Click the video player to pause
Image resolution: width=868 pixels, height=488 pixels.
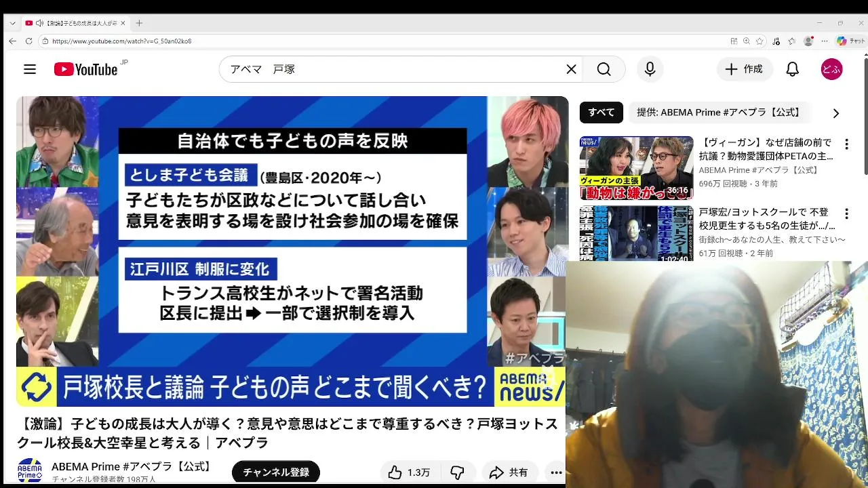pyautogui.click(x=292, y=251)
